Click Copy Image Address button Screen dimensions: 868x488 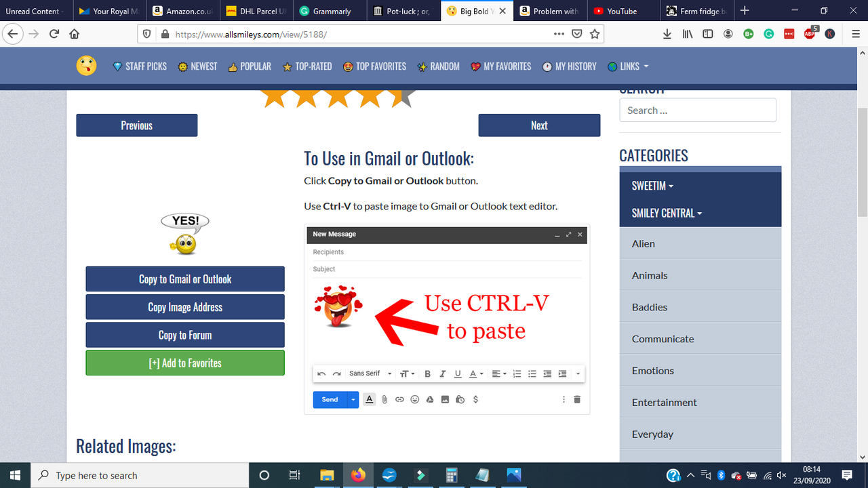(185, 307)
